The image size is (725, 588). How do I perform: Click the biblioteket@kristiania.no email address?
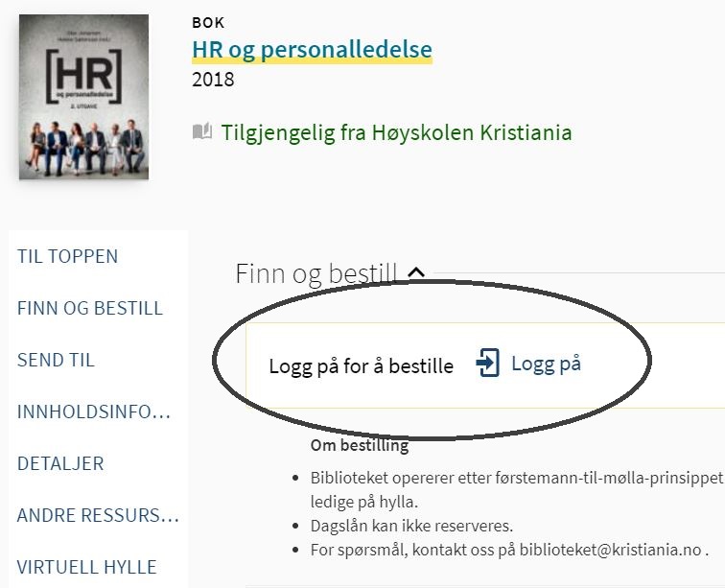click(610, 550)
